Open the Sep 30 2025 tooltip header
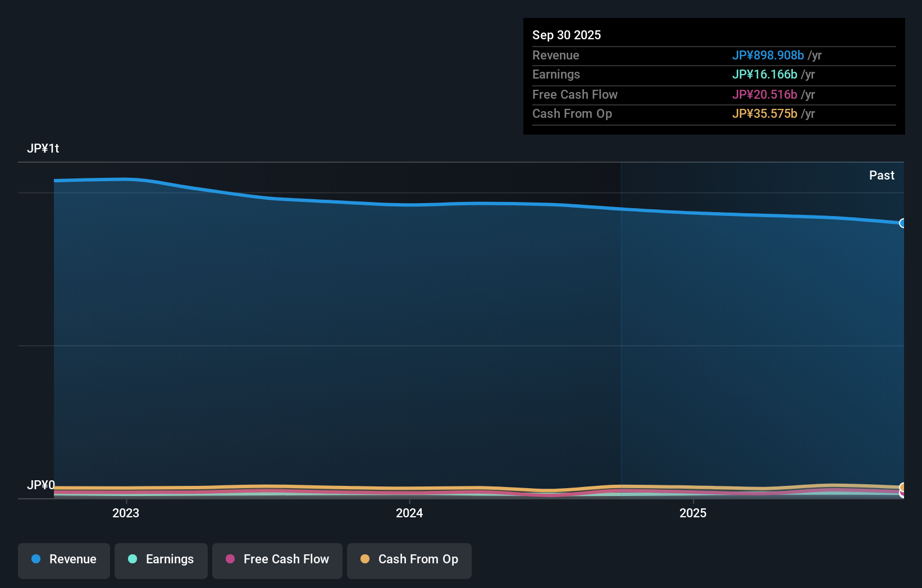922x588 pixels. pos(567,35)
